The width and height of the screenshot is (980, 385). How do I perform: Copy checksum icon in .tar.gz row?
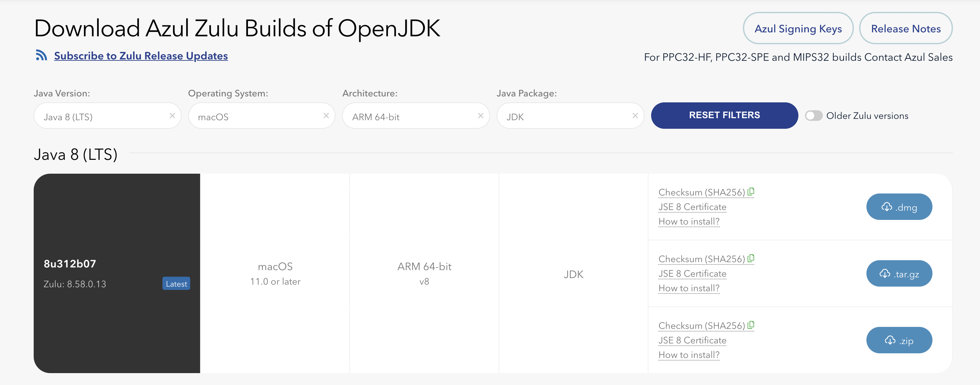point(751,258)
